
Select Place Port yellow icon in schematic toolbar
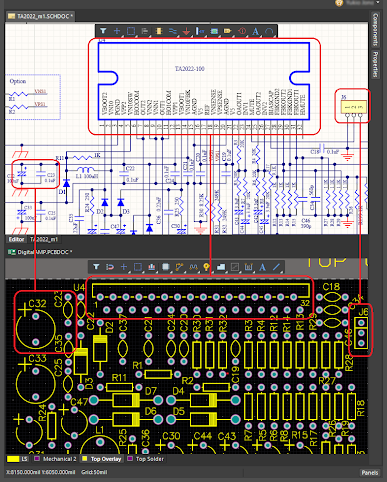(x=228, y=31)
